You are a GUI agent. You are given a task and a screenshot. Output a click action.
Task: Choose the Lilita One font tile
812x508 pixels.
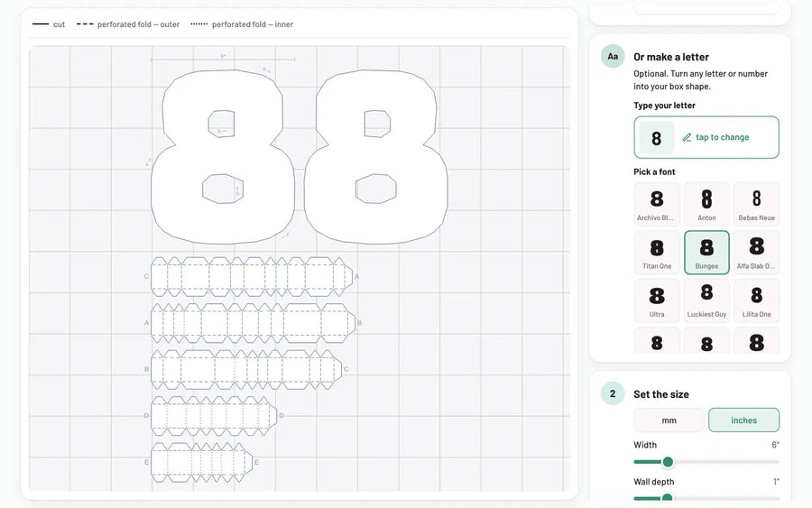pyautogui.click(x=757, y=300)
